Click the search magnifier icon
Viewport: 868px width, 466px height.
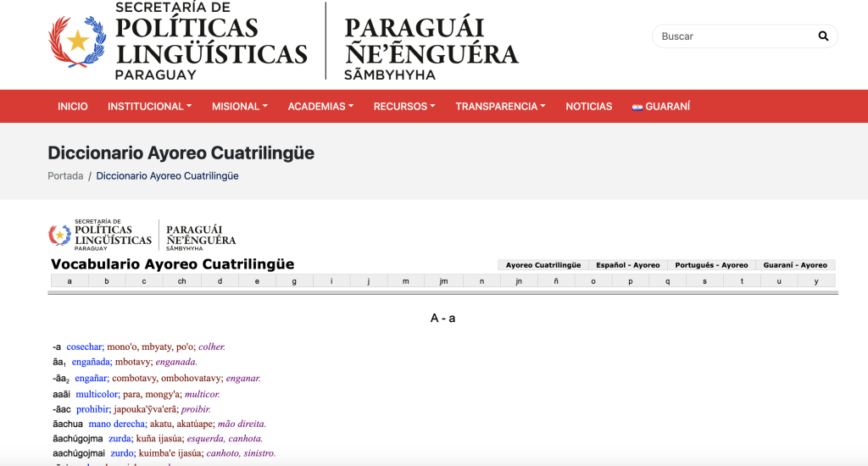823,36
